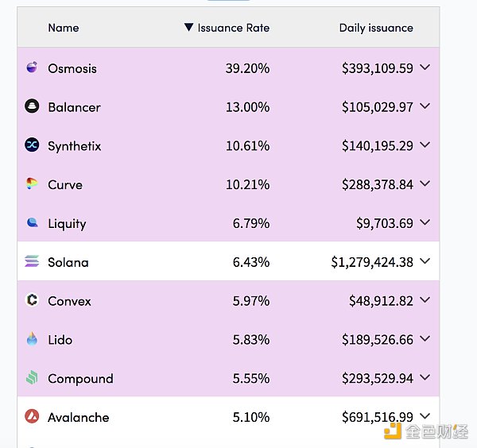Click the Convex logo icon
This screenshot has height=448, width=477.
(x=32, y=300)
